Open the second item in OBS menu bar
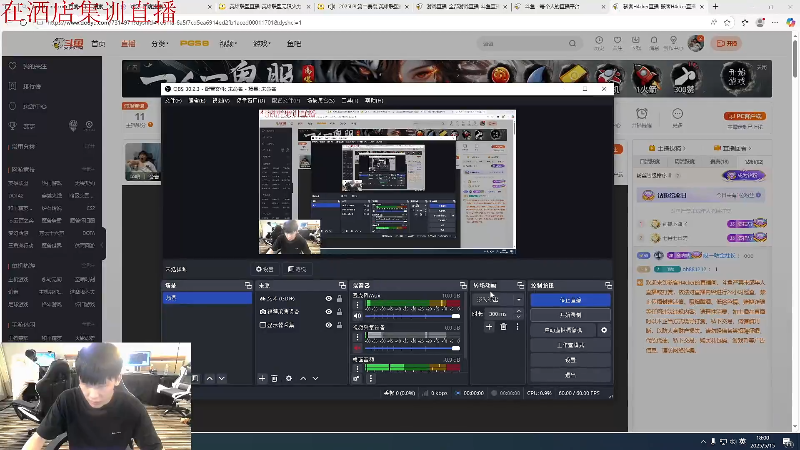The width and height of the screenshot is (800, 450). point(197,101)
